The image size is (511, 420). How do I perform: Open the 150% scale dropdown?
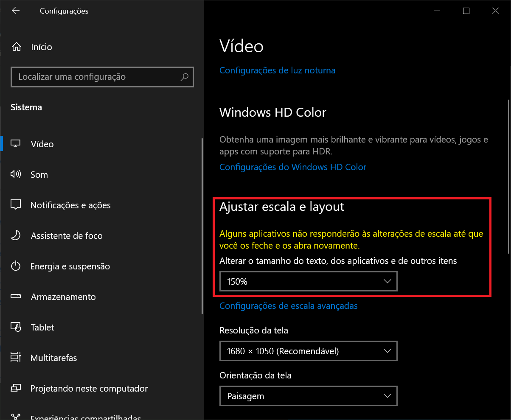click(x=308, y=281)
